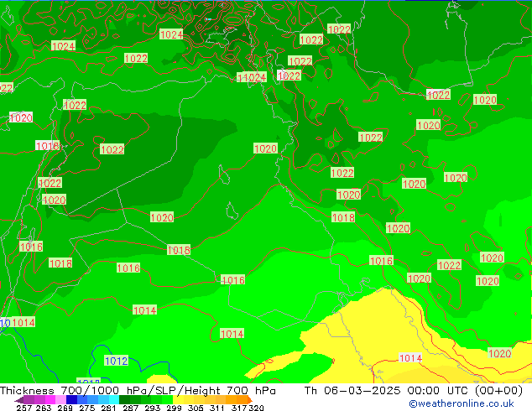Click the legend value 275

click(x=87, y=408)
